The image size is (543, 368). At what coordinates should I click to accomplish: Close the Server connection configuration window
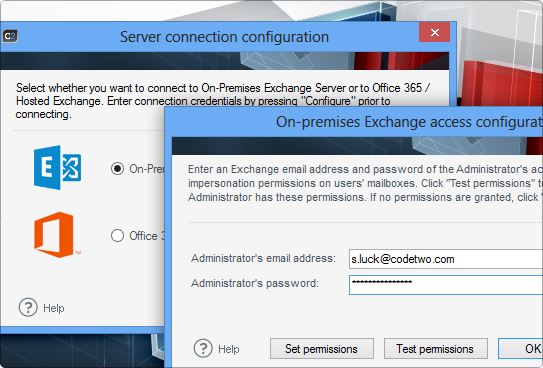[435, 32]
